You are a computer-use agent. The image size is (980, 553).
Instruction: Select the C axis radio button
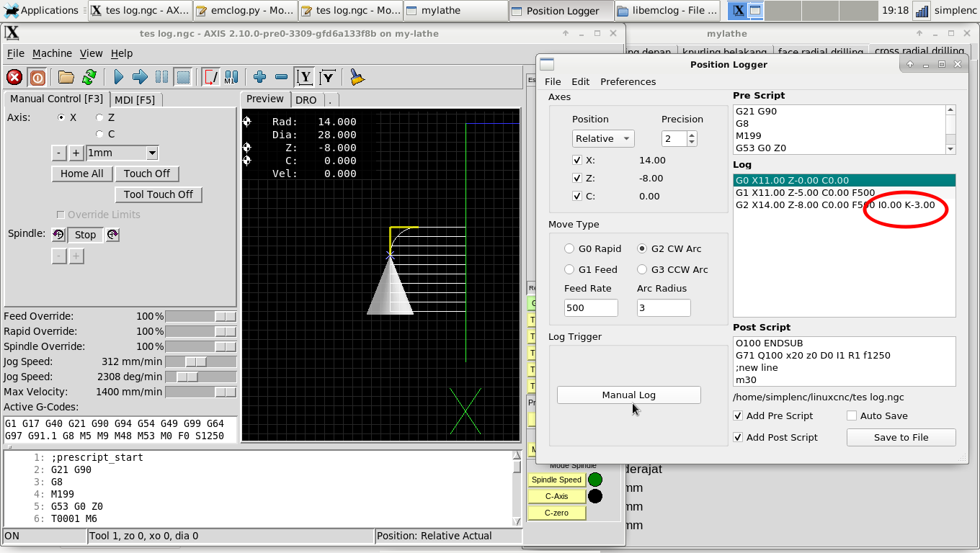point(99,134)
